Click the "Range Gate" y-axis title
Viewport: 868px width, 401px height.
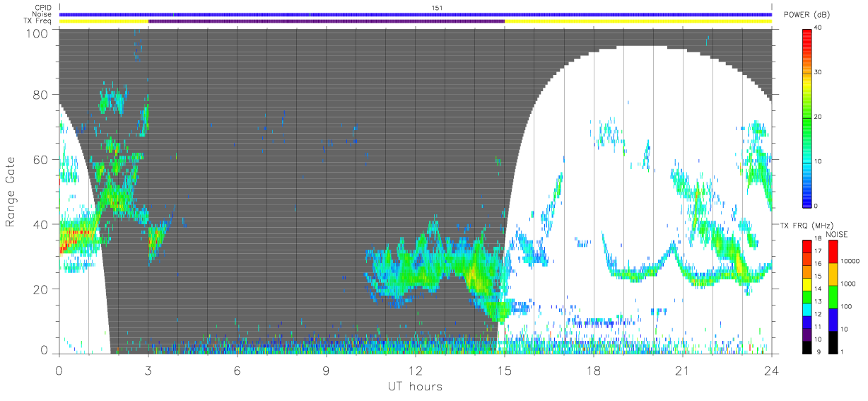click(x=11, y=193)
